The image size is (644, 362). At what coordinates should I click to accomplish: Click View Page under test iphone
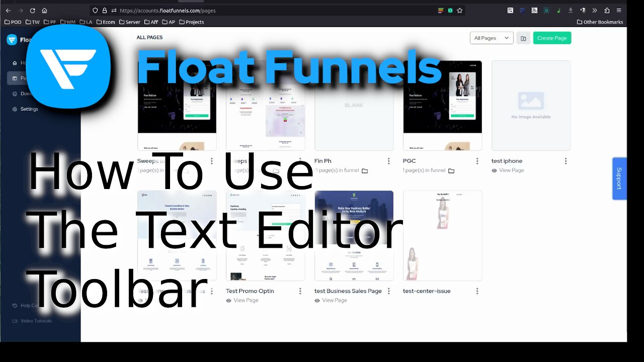click(508, 170)
